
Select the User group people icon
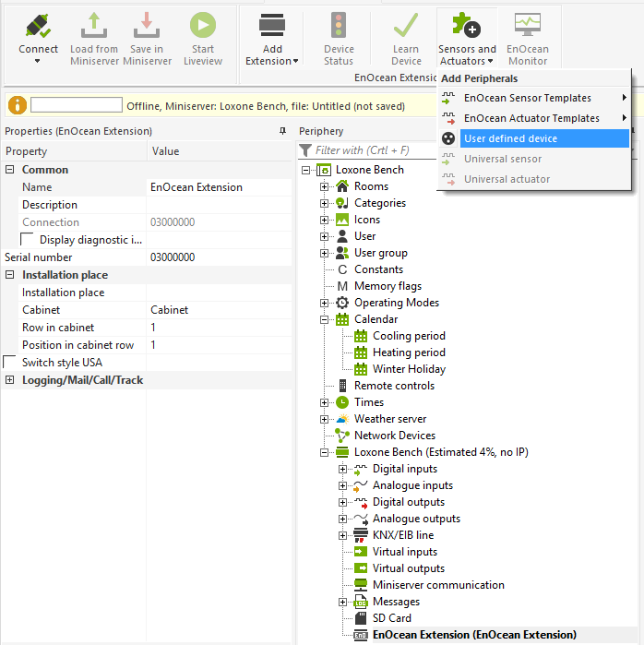[342, 253]
